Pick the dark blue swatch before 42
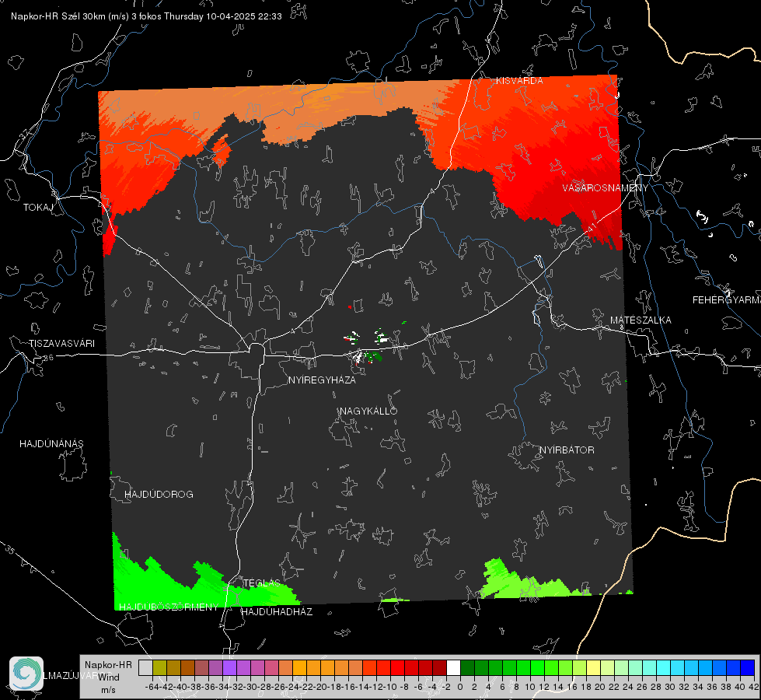 748,667
